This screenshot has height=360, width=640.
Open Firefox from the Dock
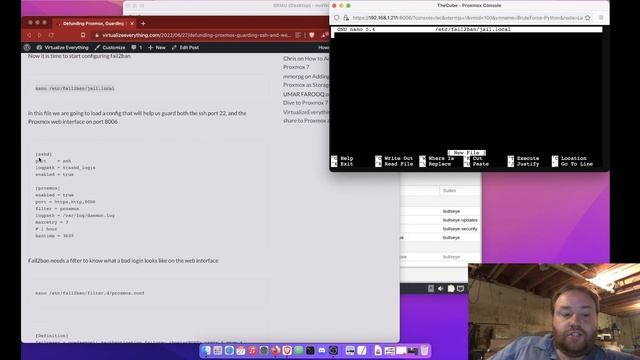276,351
